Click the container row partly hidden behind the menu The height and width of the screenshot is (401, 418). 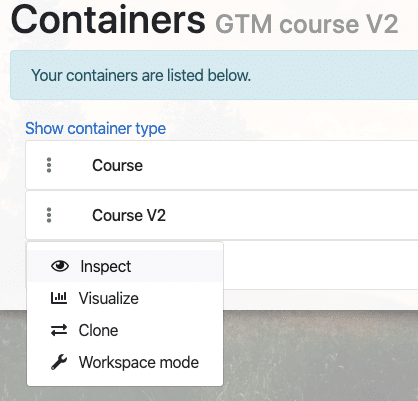(x=320, y=265)
